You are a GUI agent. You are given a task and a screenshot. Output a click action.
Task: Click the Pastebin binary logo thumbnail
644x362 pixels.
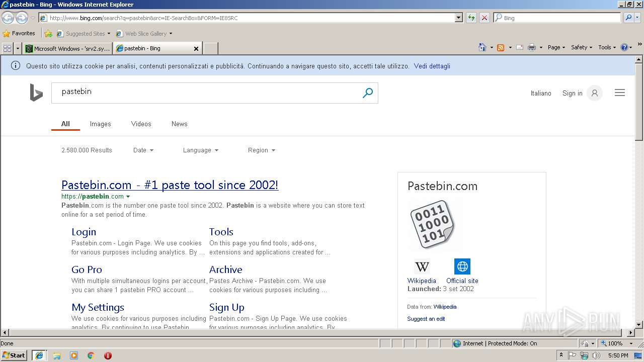tap(433, 224)
